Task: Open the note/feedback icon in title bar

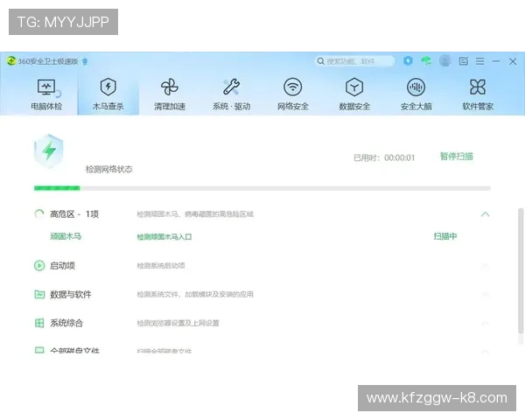Action: [x=464, y=61]
